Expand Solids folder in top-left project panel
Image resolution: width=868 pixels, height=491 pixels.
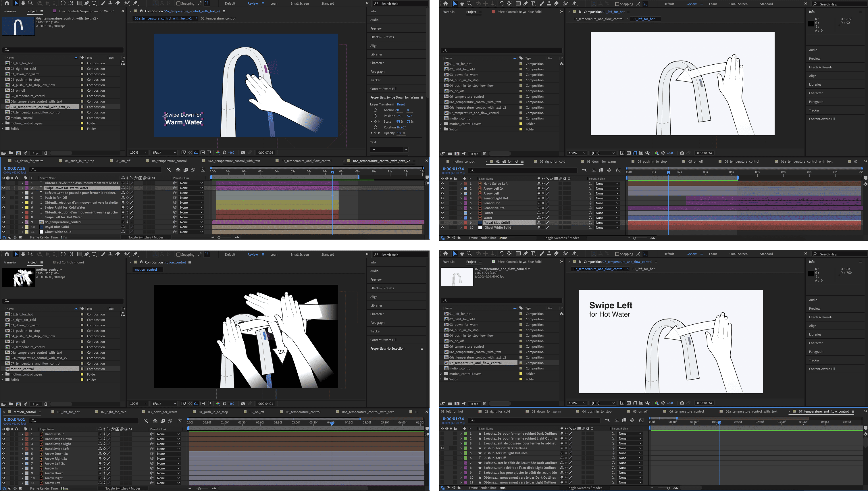click(2, 128)
